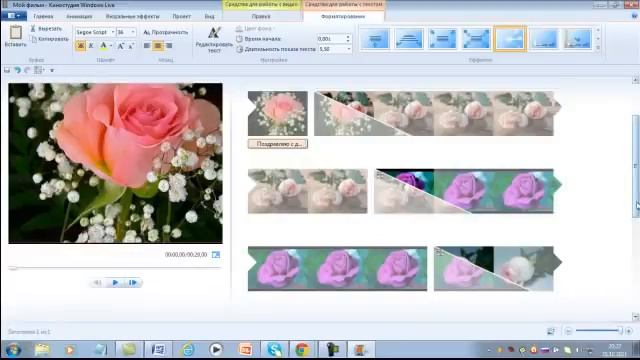The image size is (640, 360).
Task: Click the zoom in plus button
Action: pos(629,331)
